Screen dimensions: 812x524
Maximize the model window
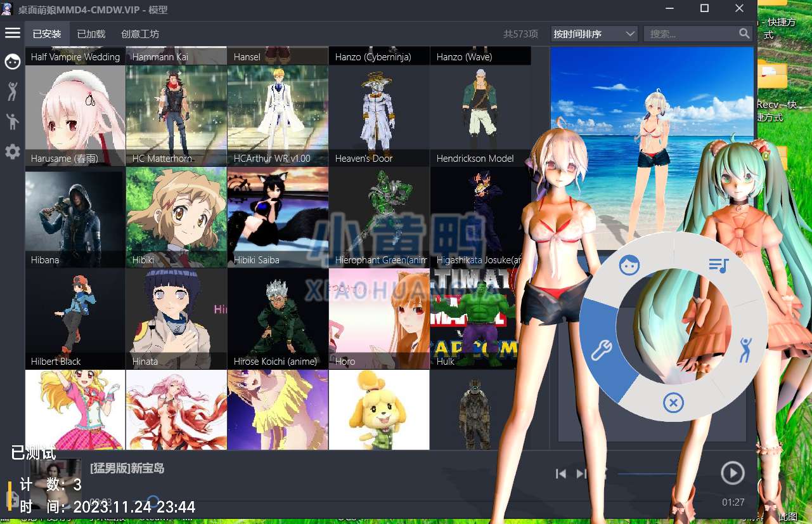[x=704, y=8]
